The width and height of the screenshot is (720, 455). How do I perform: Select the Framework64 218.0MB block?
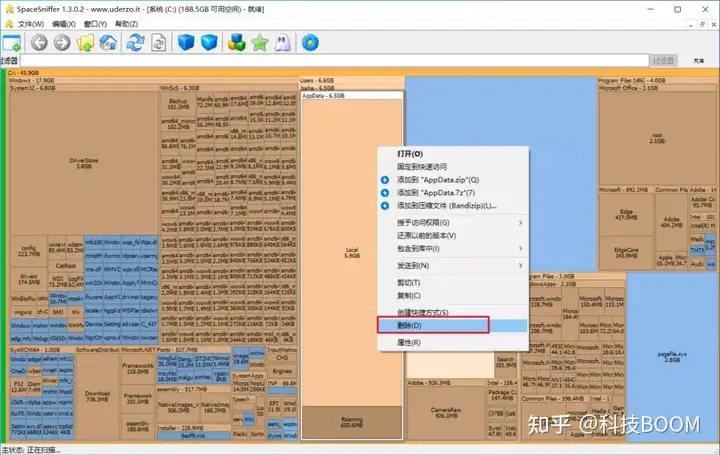[138, 368]
